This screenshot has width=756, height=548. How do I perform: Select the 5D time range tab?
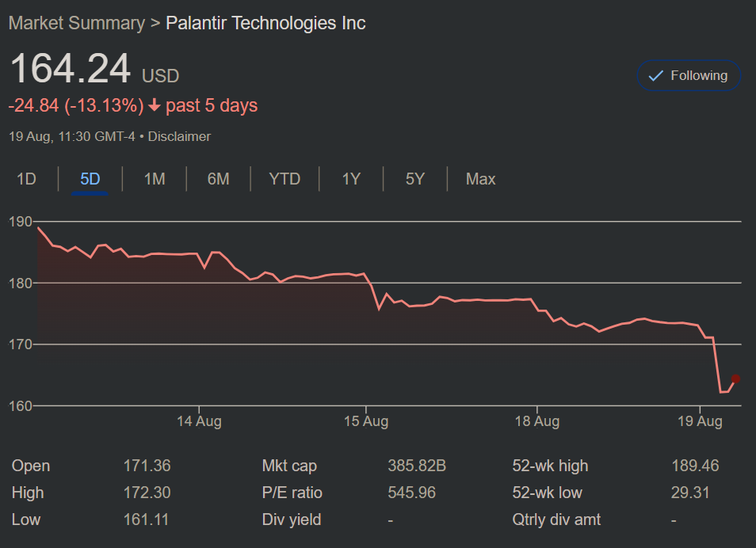(x=90, y=179)
